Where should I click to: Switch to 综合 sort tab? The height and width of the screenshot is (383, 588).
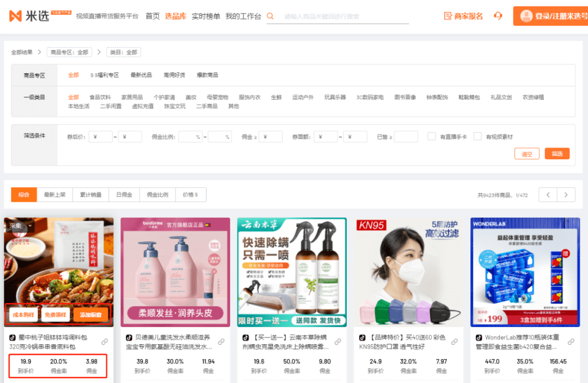point(24,195)
